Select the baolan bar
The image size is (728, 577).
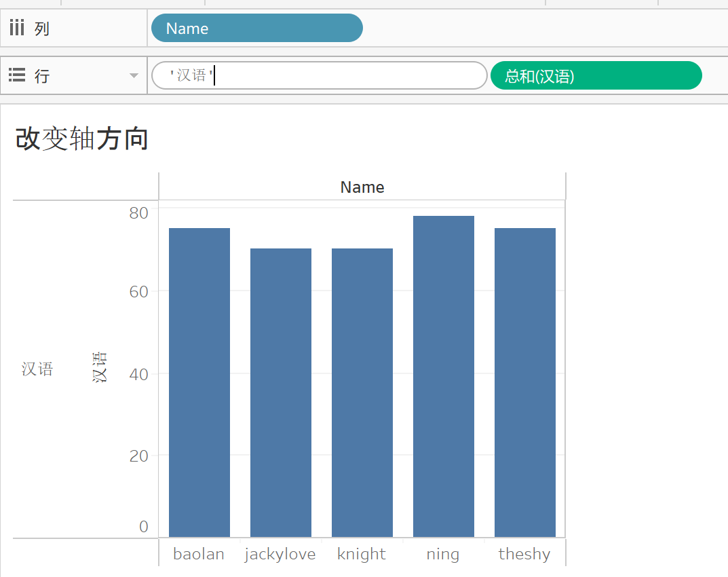tap(199, 382)
